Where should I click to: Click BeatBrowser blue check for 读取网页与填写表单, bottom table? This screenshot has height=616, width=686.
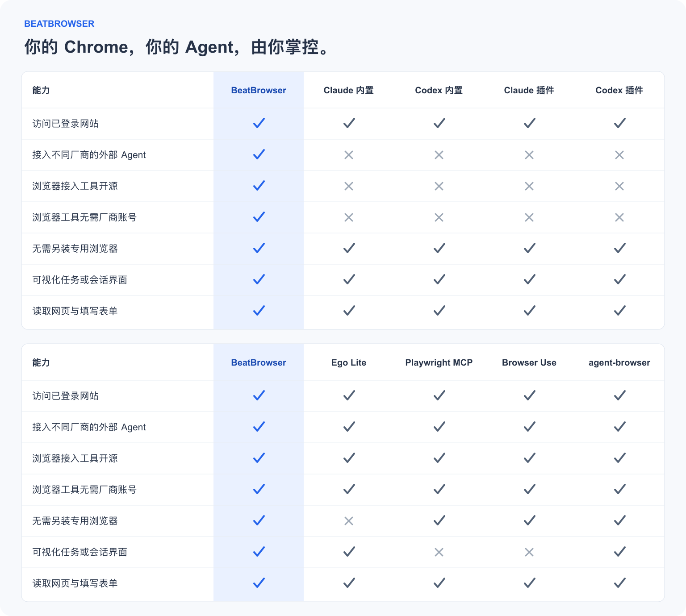pos(259,583)
